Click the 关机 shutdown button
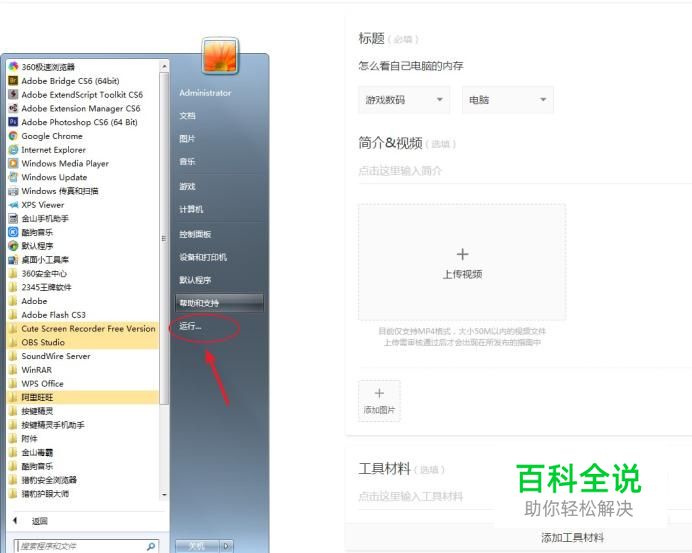Image resolution: width=692 pixels, height=553 pixels. click(x=197, y=546)
